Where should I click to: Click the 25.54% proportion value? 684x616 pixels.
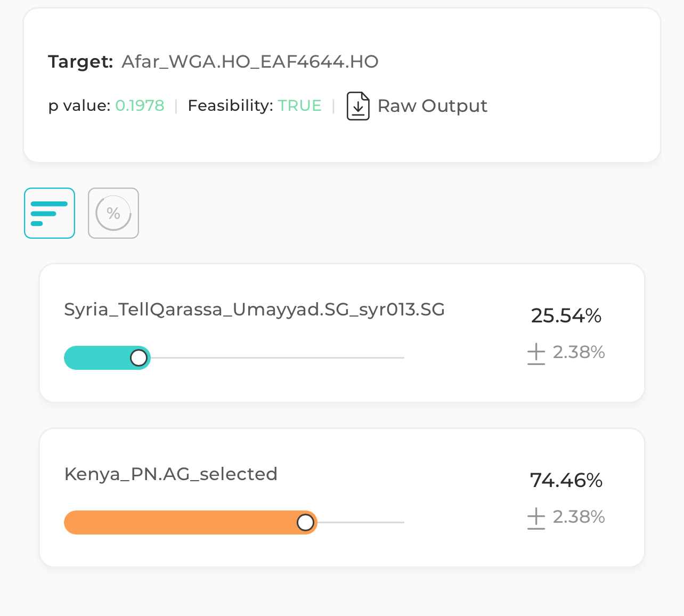566,315
